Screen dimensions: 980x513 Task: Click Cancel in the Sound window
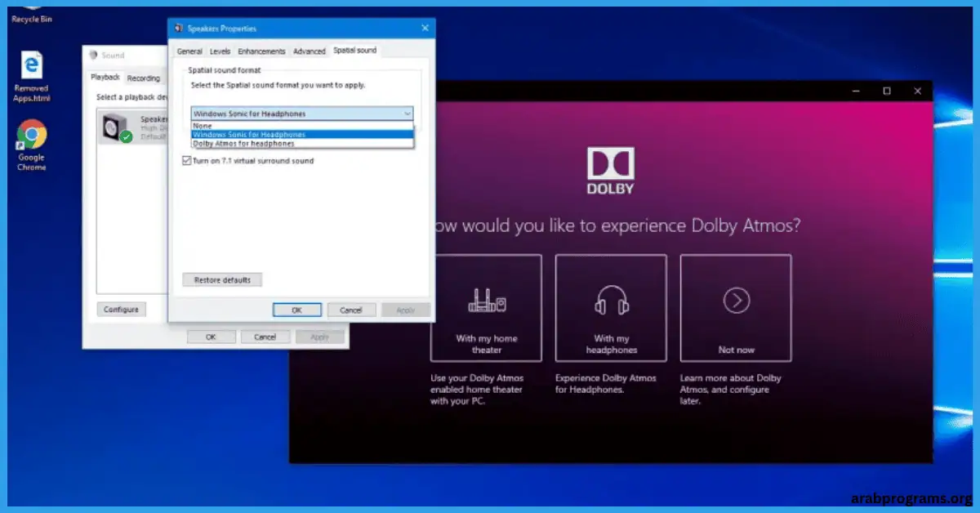265,337
